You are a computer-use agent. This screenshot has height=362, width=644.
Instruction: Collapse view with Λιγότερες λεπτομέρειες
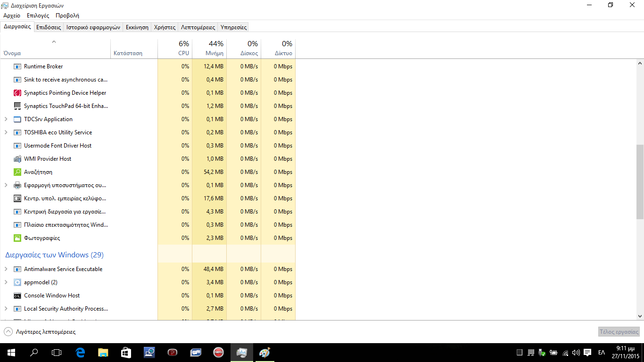(40, 332)
